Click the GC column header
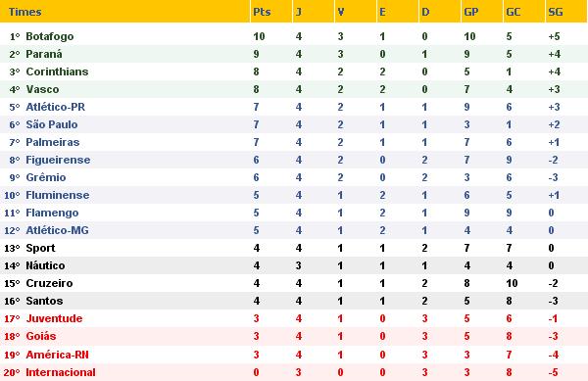This screenshot has width=588, height=381. [513, 12]
